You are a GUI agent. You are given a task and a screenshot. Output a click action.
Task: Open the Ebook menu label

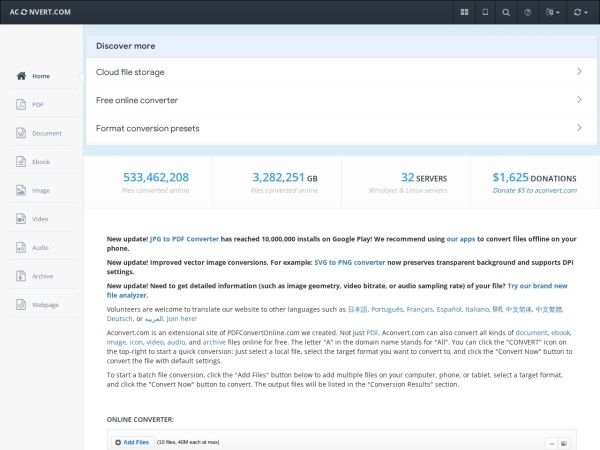click(41, 162)
